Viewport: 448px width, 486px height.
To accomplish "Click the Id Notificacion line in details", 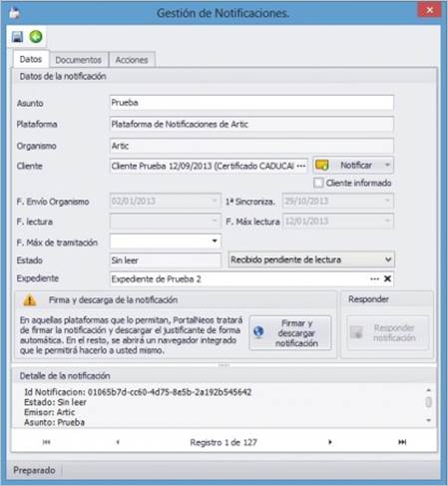I will point(138,392).
